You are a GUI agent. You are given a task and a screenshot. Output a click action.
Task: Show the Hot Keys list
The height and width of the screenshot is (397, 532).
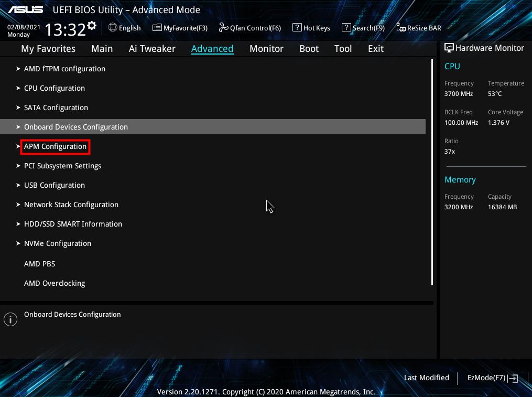(x=311, y=28)
